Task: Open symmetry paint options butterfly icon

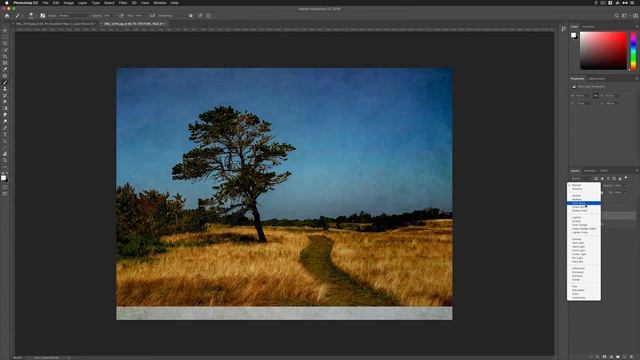Action: point(209,16)
